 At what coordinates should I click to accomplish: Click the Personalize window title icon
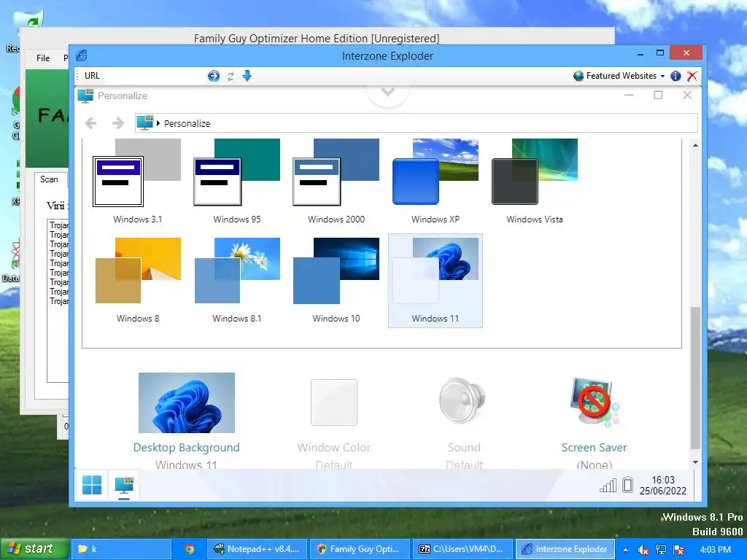85,96
